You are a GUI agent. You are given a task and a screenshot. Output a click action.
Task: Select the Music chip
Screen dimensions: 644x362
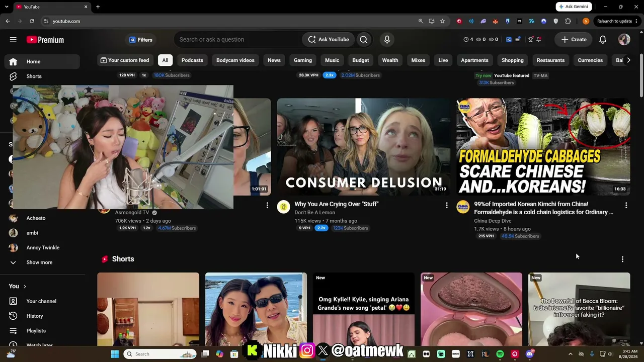(x=332, y=60)
